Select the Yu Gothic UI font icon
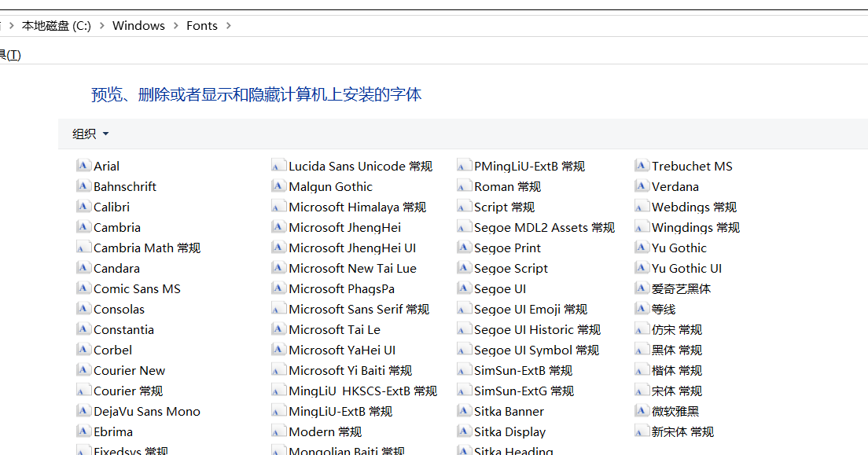This screenshot has height=455, width=868. click(642, 268)
